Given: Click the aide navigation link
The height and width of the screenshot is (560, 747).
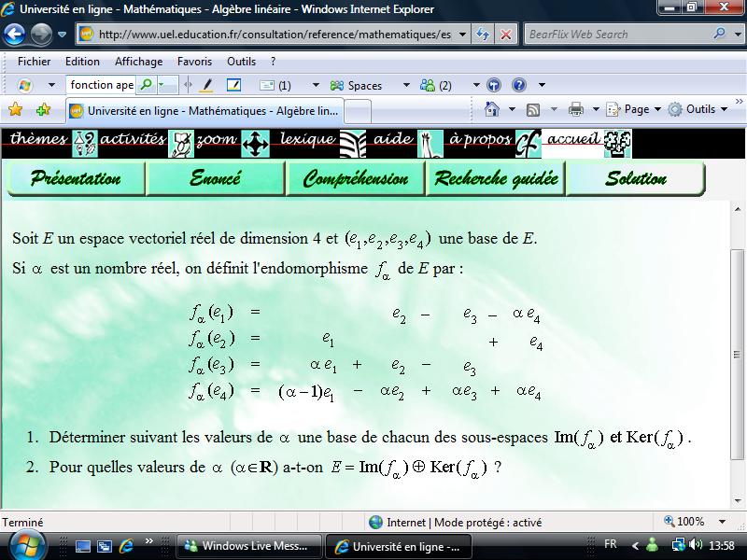Looking at the screenshot, I should 393,139.
